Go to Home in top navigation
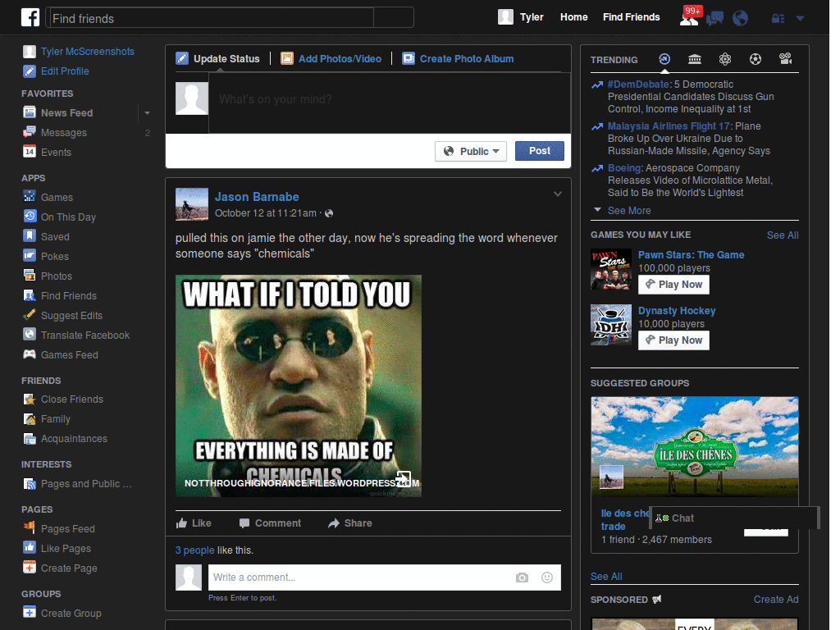Screen dimensions: 840x630 pyautogui.click(x=573, y=17)
